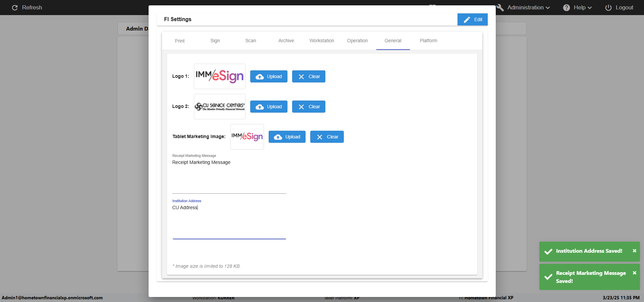Click the Logo 1 label
The width and height of the screenshot is (644, 302).
(181, 76)
